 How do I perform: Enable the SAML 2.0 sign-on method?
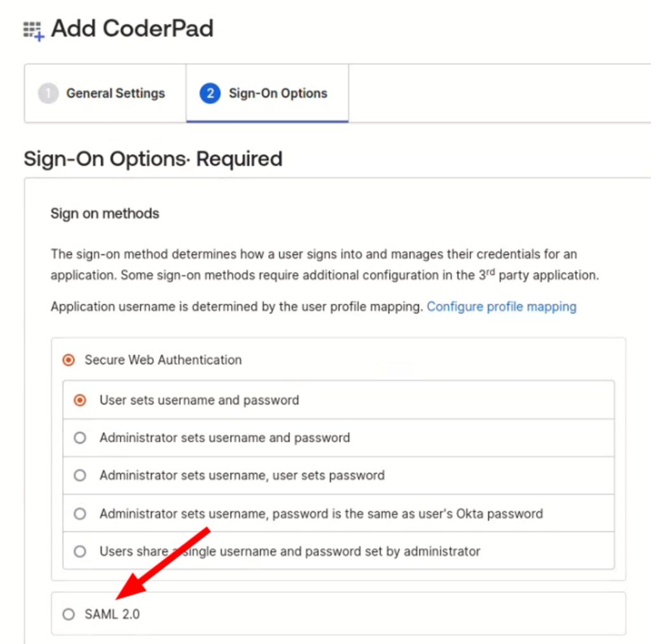(68, 614)
